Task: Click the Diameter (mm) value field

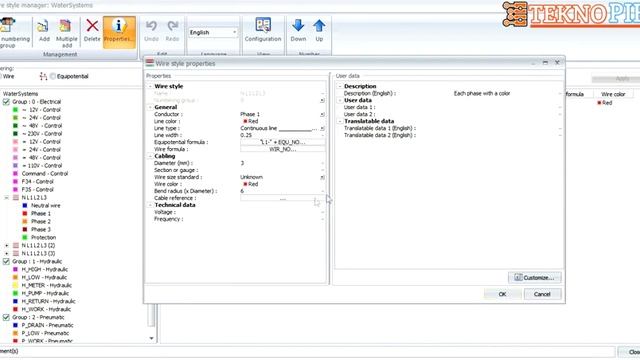Action: click(282, 163)
